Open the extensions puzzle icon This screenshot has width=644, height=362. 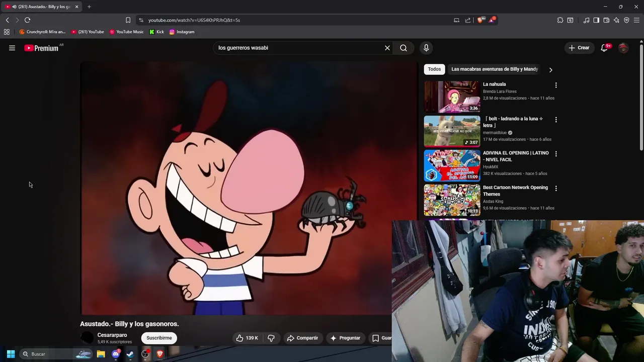click(560, 20)
